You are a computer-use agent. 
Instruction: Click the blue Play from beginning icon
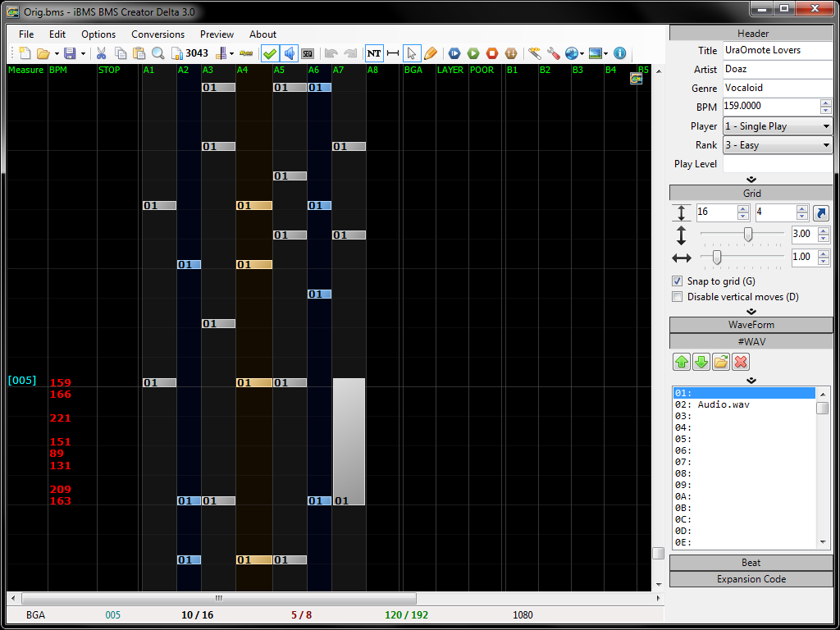coord(454,53)
